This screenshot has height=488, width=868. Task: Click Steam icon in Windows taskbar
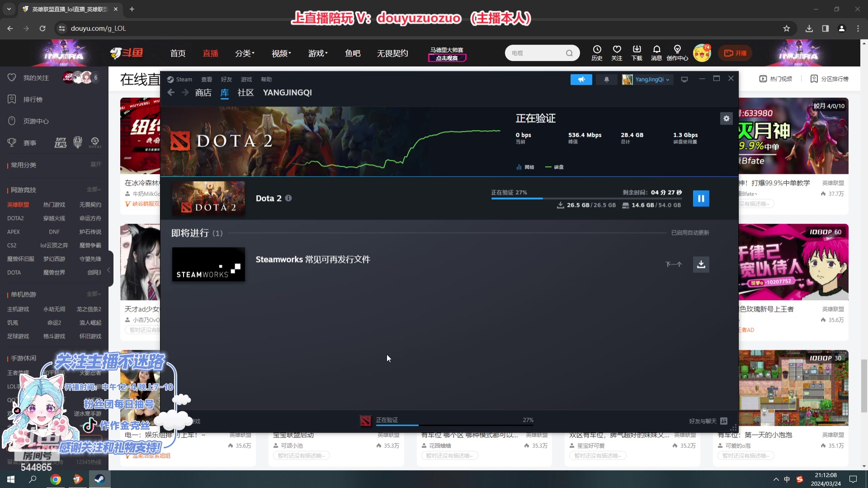[x=99, y=479]
